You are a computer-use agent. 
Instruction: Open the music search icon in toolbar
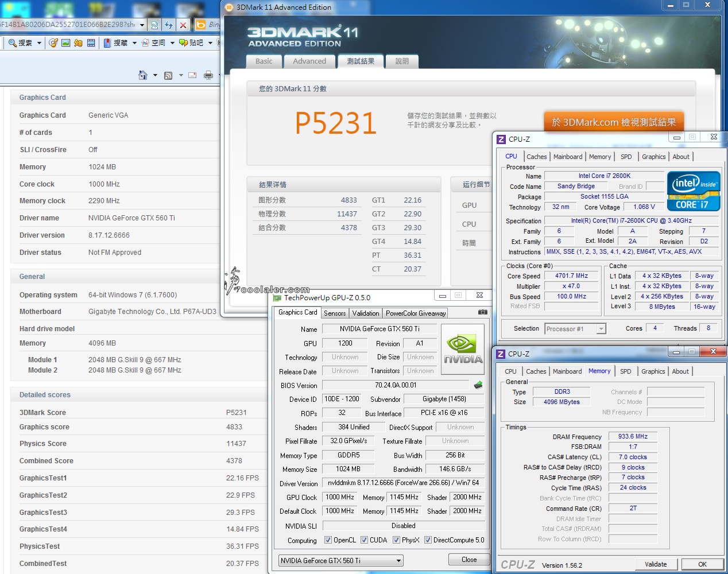tap(53, 42)
